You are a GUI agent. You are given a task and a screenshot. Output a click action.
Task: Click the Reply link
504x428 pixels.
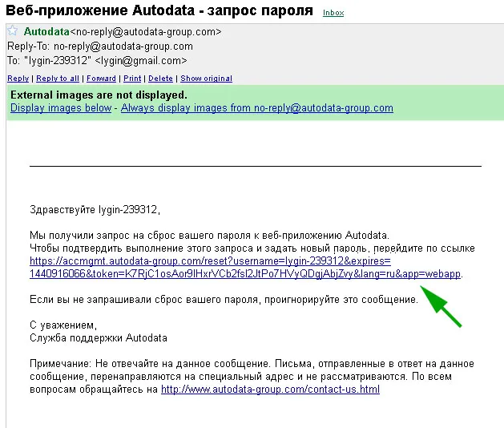click(18, 79)
